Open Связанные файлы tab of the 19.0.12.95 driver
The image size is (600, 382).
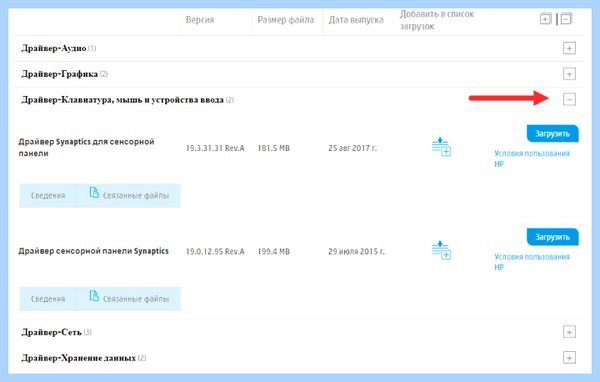[x=129, y=299]
